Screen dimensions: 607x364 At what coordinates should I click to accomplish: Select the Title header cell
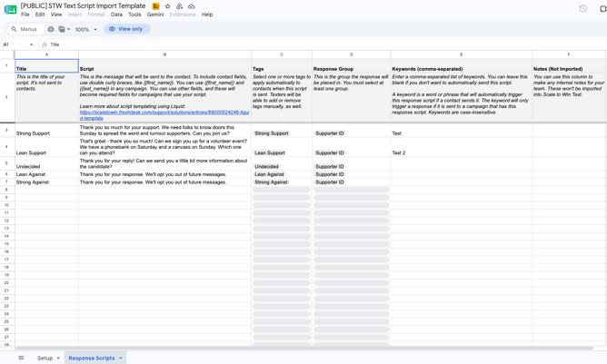(x=47, y=65)
